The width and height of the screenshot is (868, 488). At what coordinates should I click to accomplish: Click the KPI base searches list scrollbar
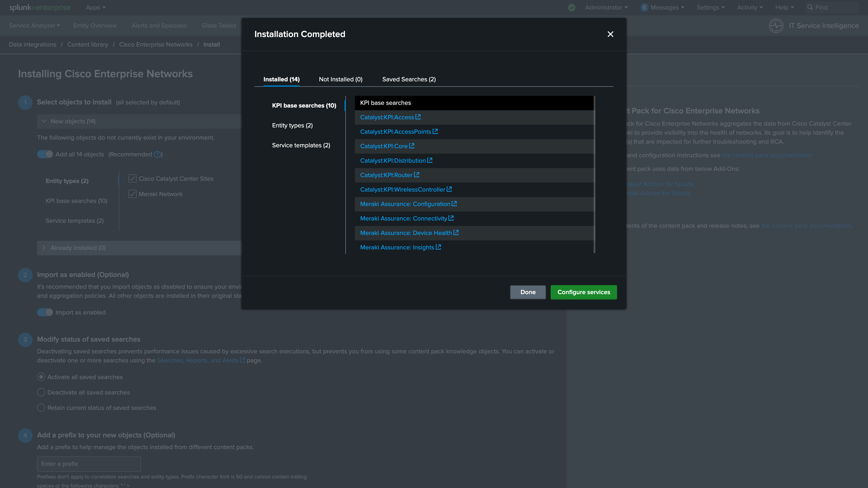pos(594,174)
